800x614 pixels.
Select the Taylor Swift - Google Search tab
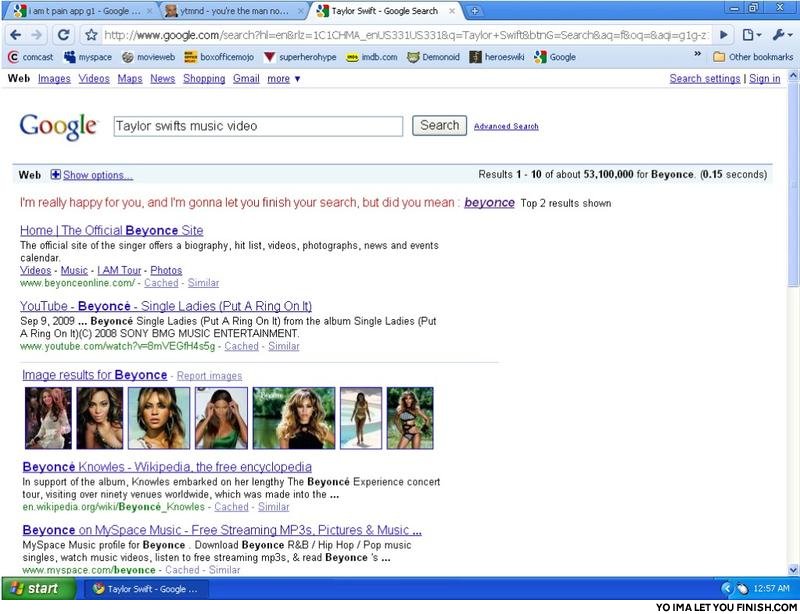click(x=385, y=11)
